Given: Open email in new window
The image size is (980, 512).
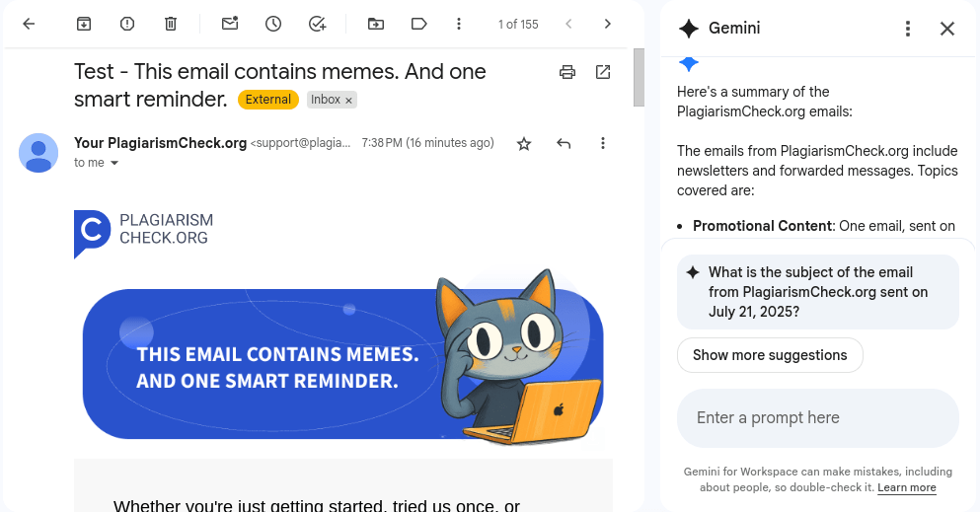Looking at the screenshot, I should pos(603,72).
